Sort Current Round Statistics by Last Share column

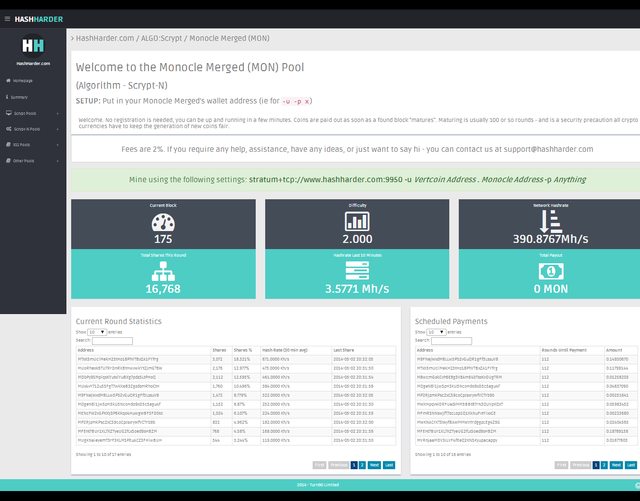pos(363,350)
